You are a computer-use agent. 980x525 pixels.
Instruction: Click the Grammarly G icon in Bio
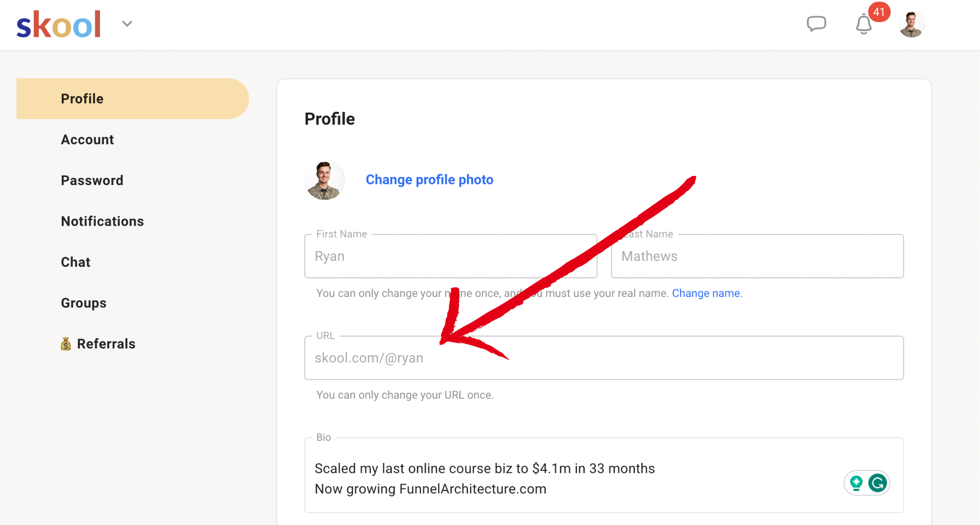tap(878, 483)
